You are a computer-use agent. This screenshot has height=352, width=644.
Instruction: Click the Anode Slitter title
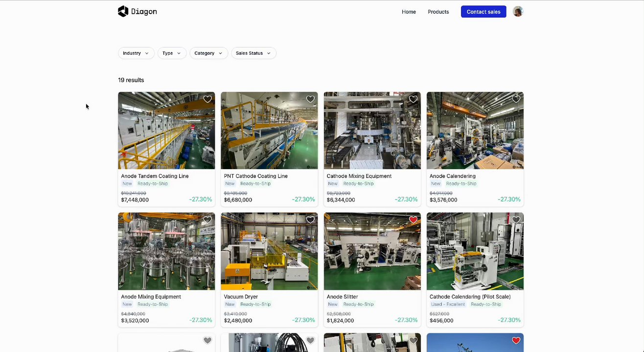[x=342, y=297]
